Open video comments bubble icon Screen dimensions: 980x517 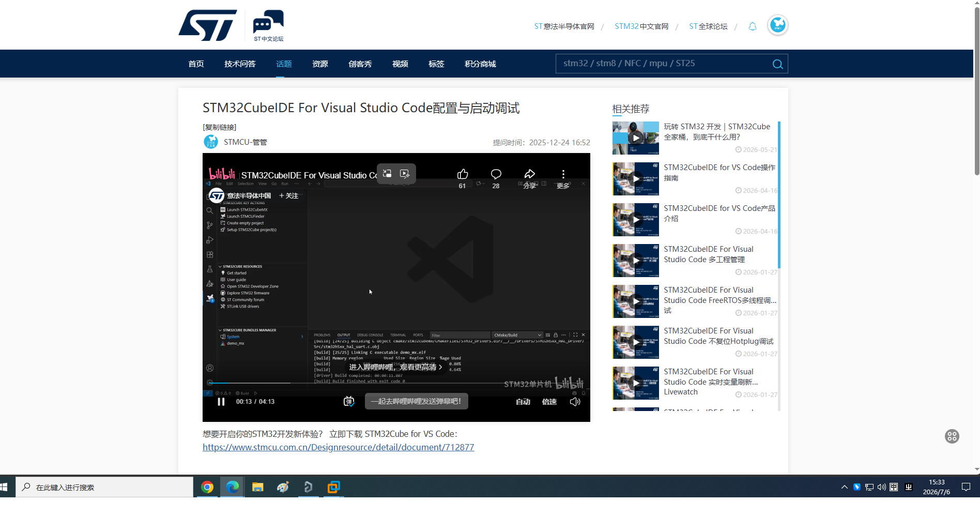coord(496,174)
